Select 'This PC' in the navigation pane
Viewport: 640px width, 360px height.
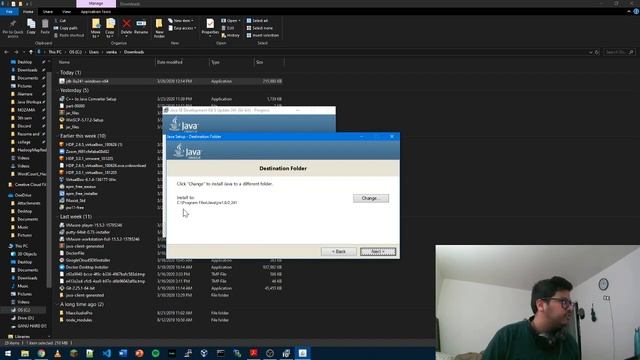click(21, 246)
